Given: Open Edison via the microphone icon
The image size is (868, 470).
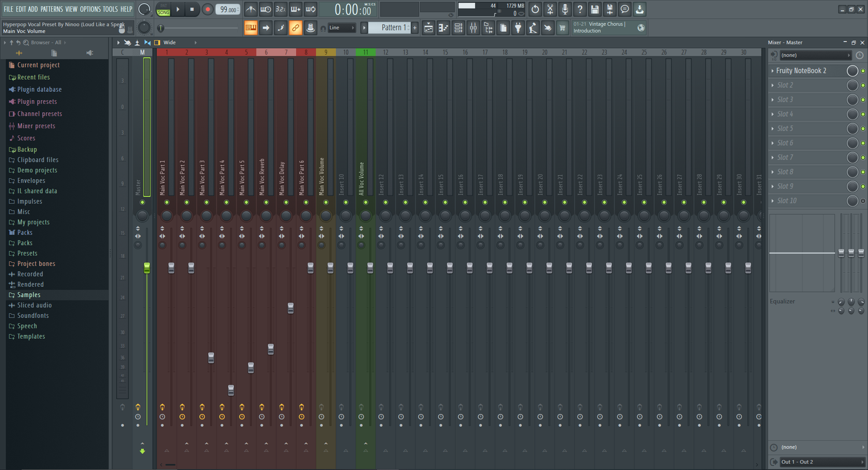Looking at the screenshot, I should 565,9.
